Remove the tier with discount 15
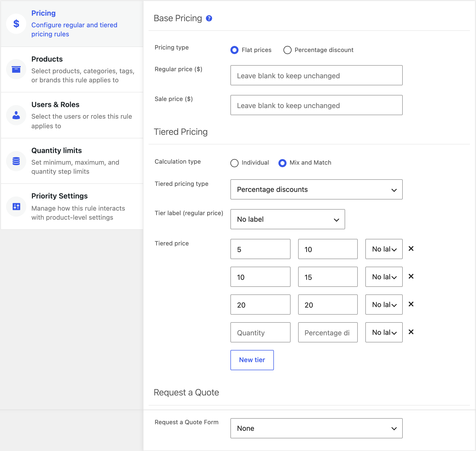476x451 pixels. point(411,277)
